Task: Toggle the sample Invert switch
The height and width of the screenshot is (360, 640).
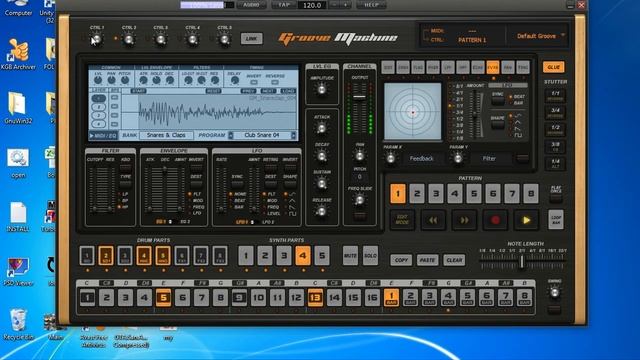Action: coord(254,82)
